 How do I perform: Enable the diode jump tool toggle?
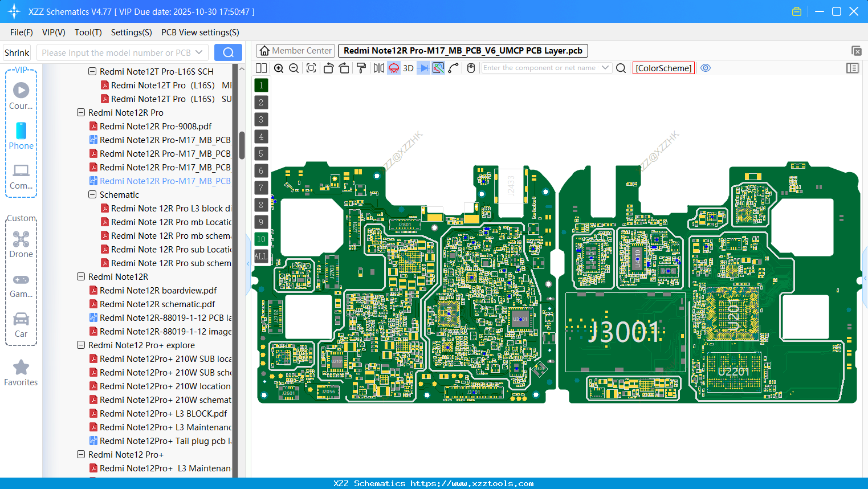[x=422, y=68]
